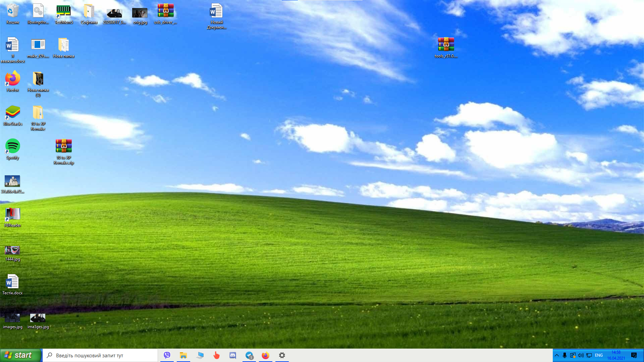Open File Explorer from the taskbar
This screenshot has height=362, width=644.
[183, 355]
